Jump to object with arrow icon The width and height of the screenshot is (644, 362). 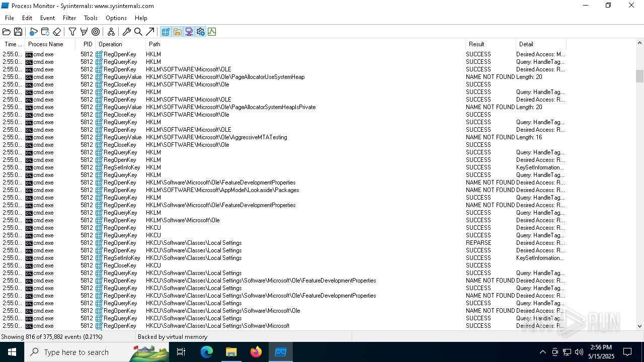(150, 32)
